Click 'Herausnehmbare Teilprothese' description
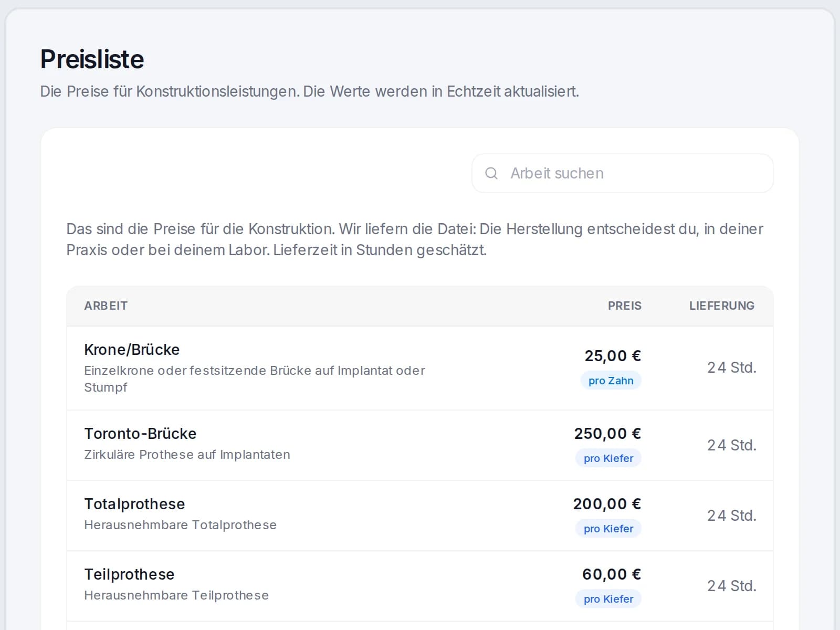The width and height of the screenshot is (840, 630). point(176,595)
